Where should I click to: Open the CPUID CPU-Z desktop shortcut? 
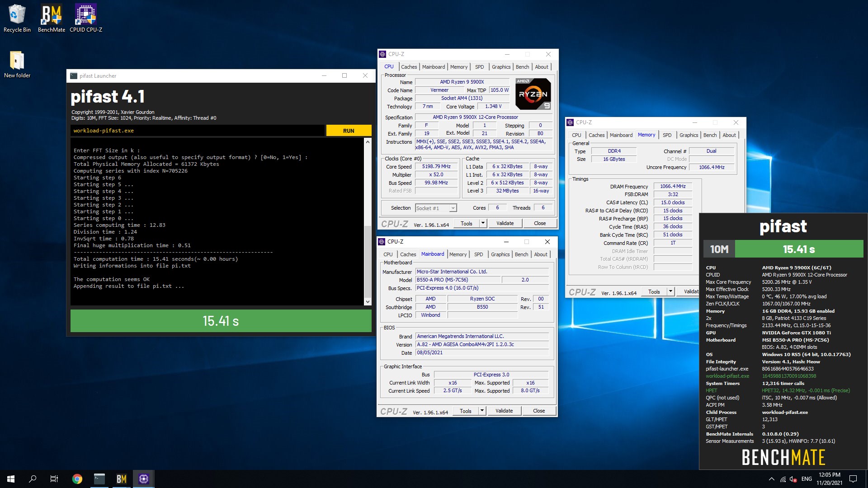click(85, 19)
